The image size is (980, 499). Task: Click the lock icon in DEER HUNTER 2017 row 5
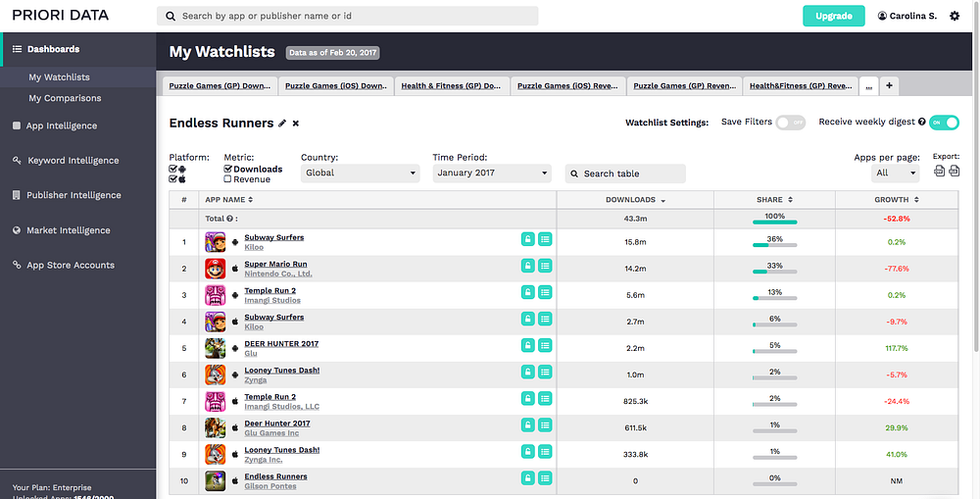click(x=528, y=345)
